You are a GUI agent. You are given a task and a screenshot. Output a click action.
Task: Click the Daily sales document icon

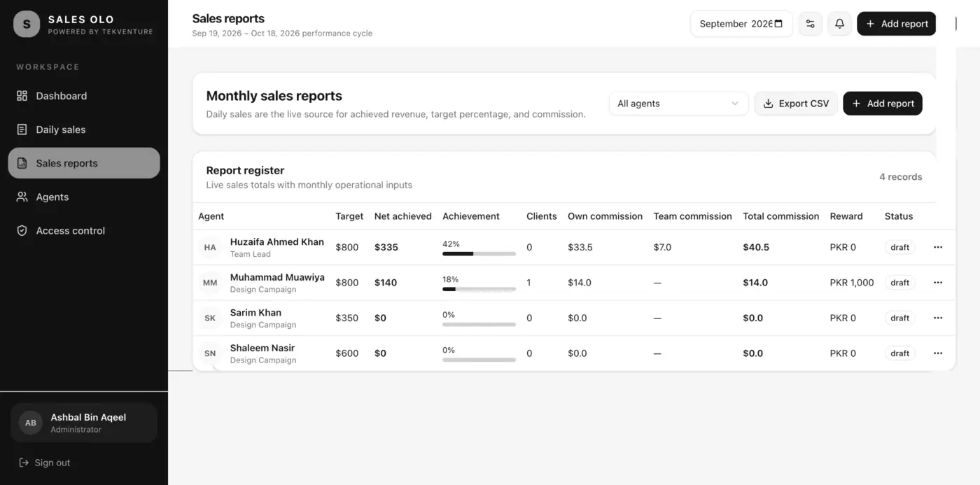(22, 129)
